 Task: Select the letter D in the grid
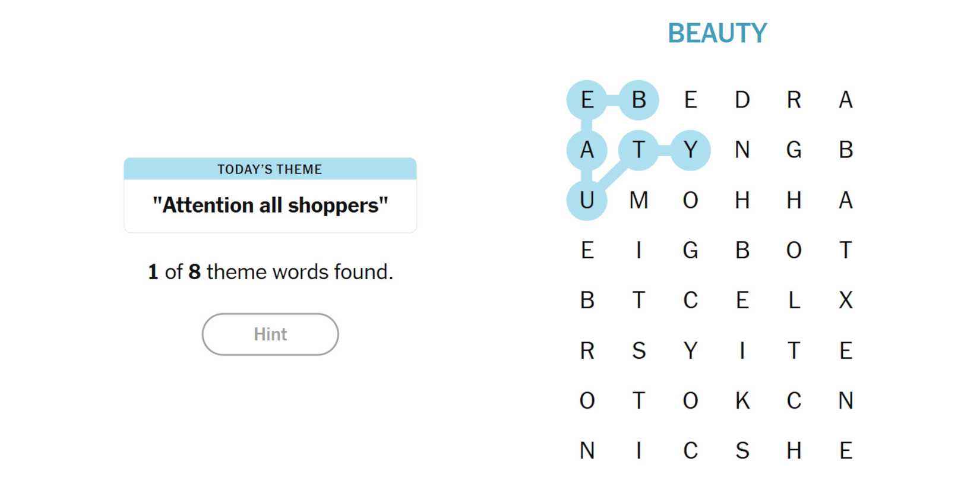click(x=742, y=100)
